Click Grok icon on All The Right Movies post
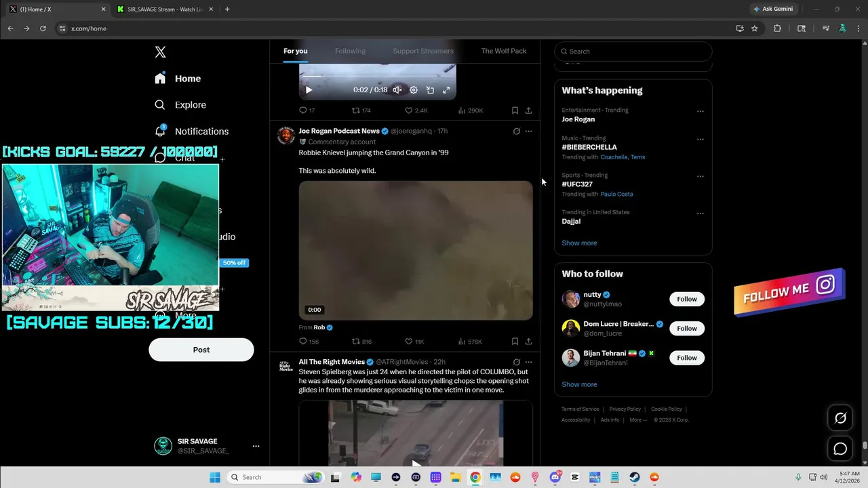Image resolution: width=868 pixels, height=488 pixels. pyautogui.click(x=516, y=363)
